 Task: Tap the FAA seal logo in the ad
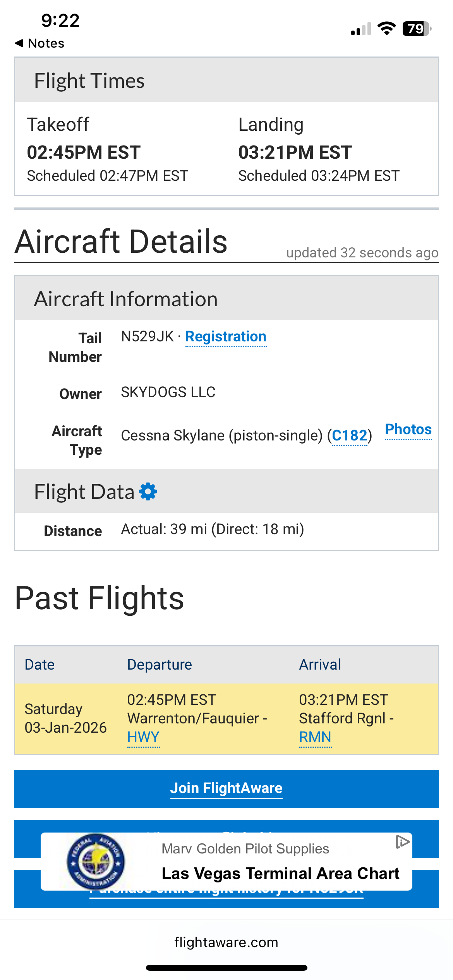pyautogui.click(x=96, y=861)
